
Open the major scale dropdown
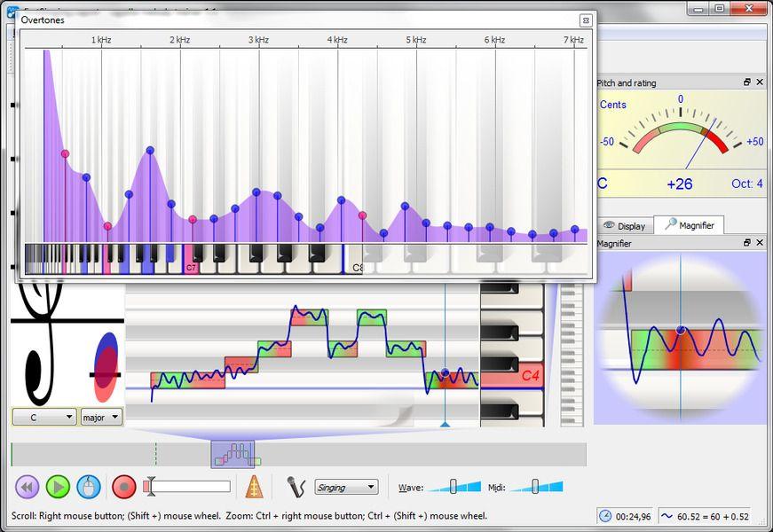click(x=101, y=417)
